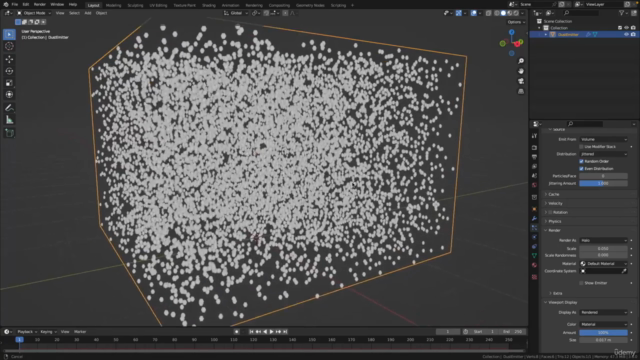Open the Tool properties tab icon
Screen dimensions: 640x360
(x=534, y=136)
